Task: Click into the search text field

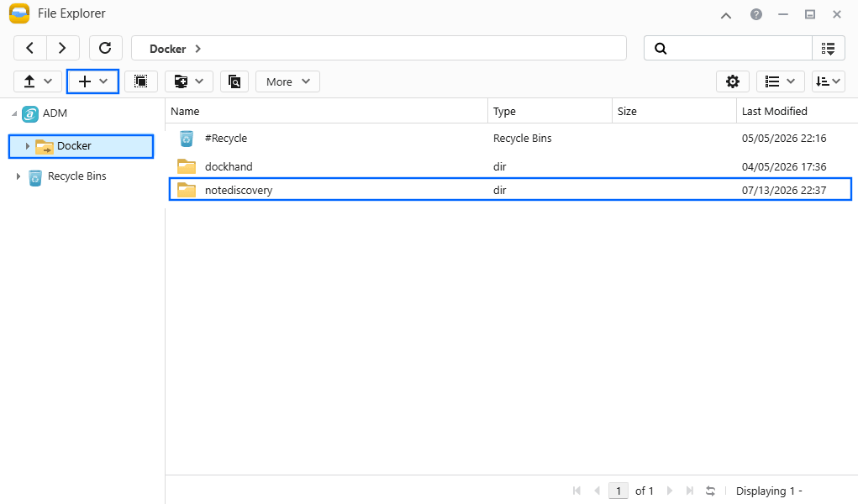Action: (739, 48)
